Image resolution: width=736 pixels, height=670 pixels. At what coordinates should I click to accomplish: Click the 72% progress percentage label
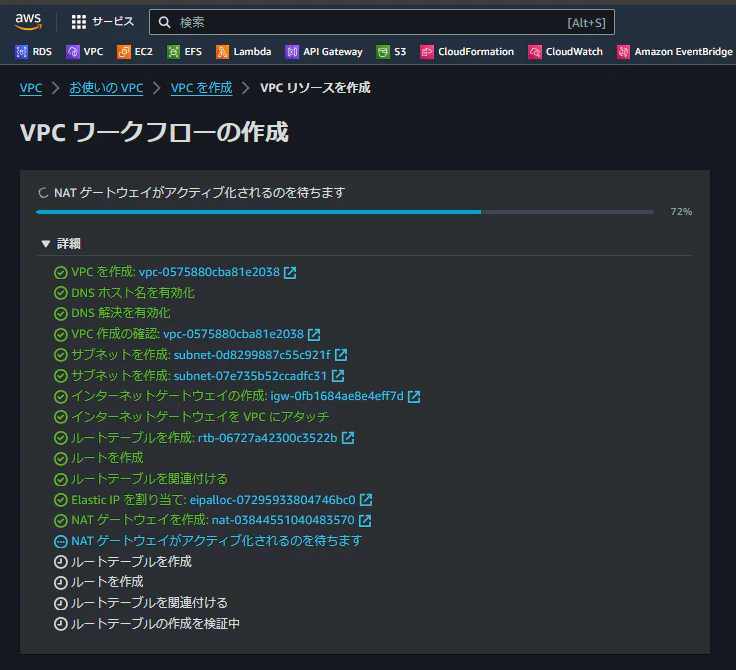point(681,212)
